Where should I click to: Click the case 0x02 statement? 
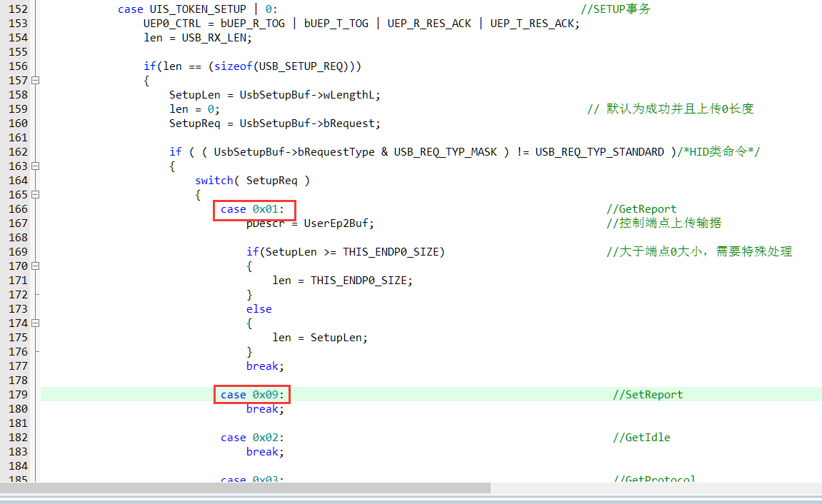(x=252, y=438)
